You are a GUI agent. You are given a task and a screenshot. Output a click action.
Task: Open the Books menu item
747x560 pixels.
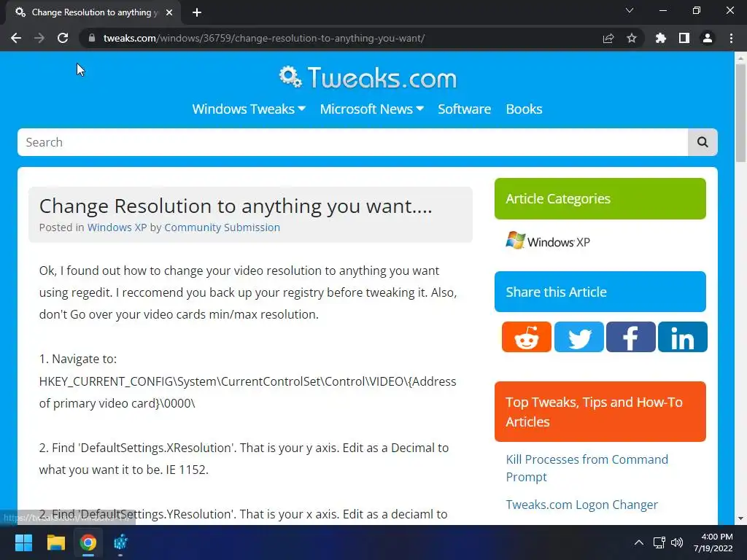[524, 109]
